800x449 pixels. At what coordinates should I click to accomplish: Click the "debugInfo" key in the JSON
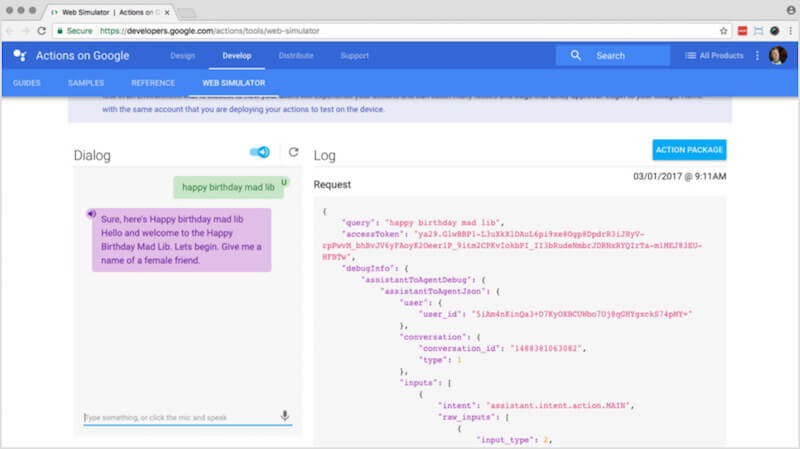370,268
